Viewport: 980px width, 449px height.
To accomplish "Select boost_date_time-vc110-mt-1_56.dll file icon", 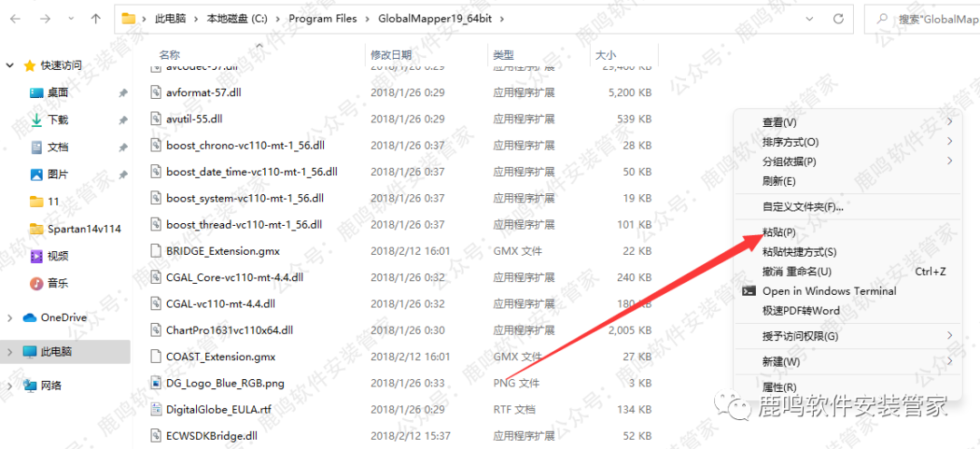I will [x=156, y=171].
